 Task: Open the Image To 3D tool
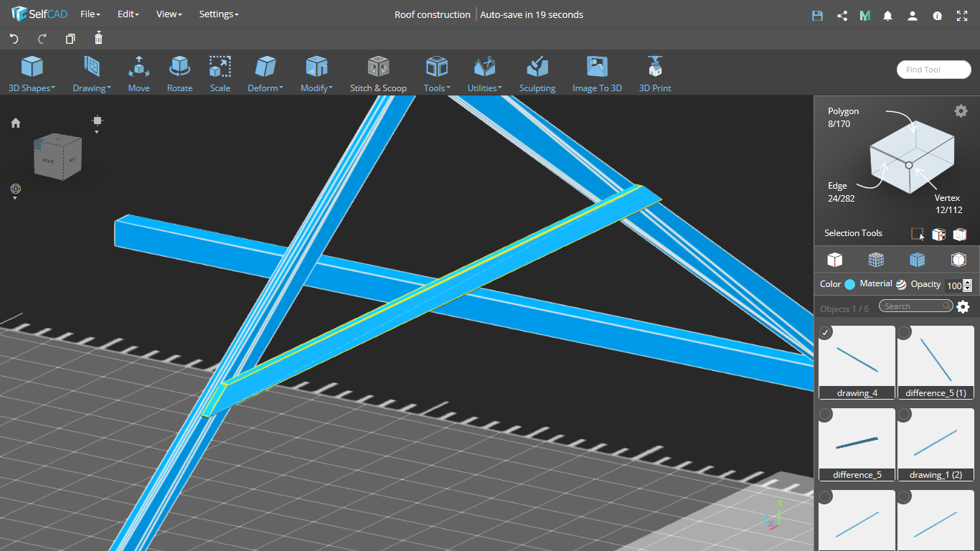(597, 74)
